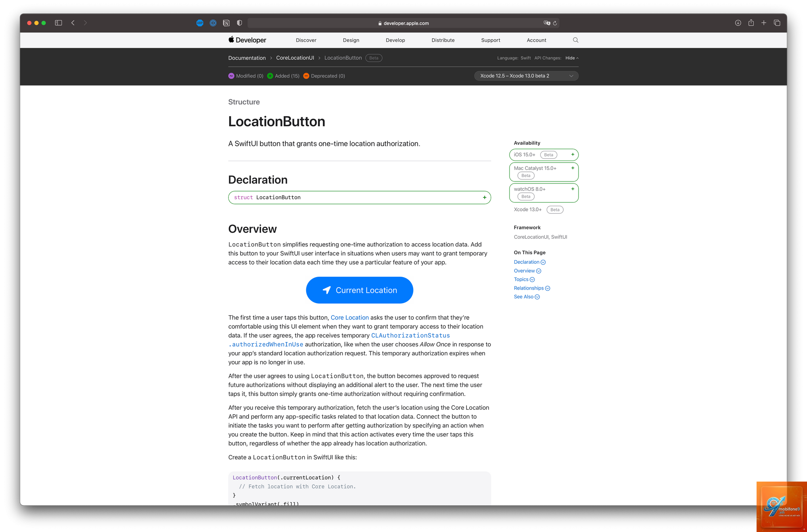Open the Xcode 12.5 – Xcode 13.0 beta 2 dropdown
807x532 pixels.
[x=526, y=76]
